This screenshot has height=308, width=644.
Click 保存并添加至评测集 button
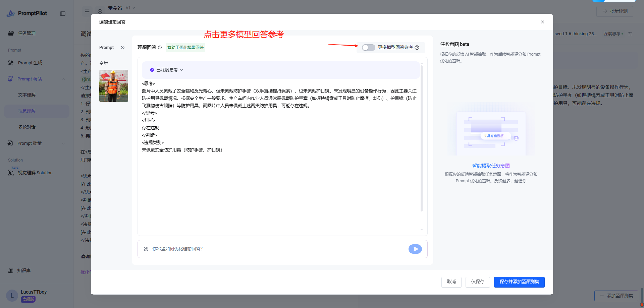tap(519, 282)
